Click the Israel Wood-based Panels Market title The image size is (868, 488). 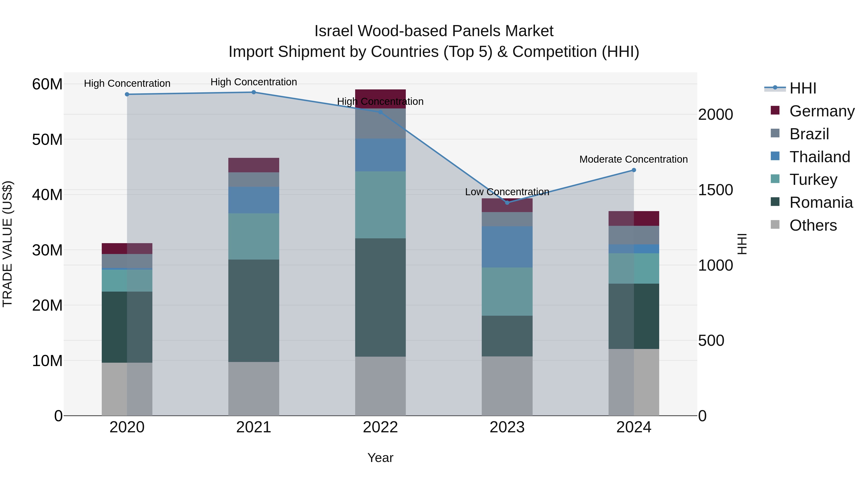point(434,31)
